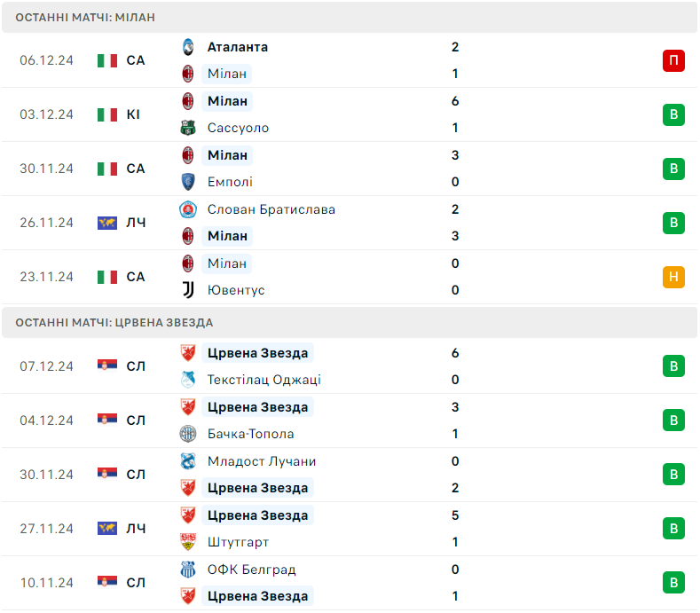Open the Аталанта team link
The width and height of the screenshot is (700, 613).
point(238,47)
